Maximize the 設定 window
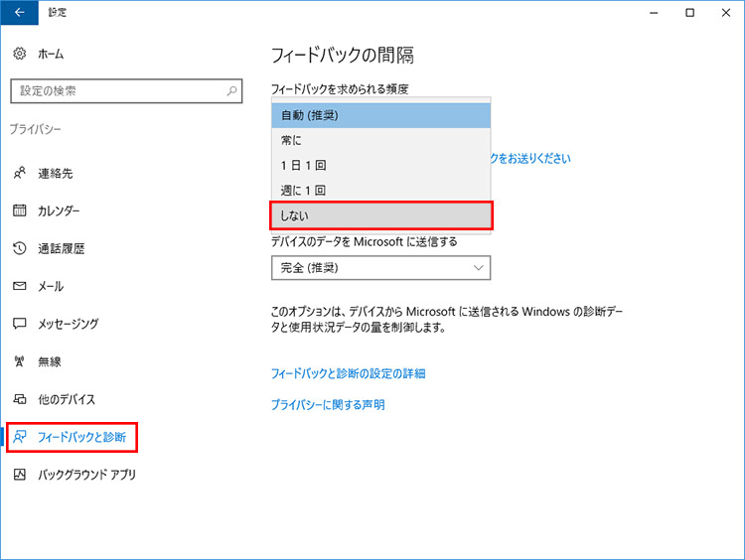The image size is (745, 560). coord(690,13)
